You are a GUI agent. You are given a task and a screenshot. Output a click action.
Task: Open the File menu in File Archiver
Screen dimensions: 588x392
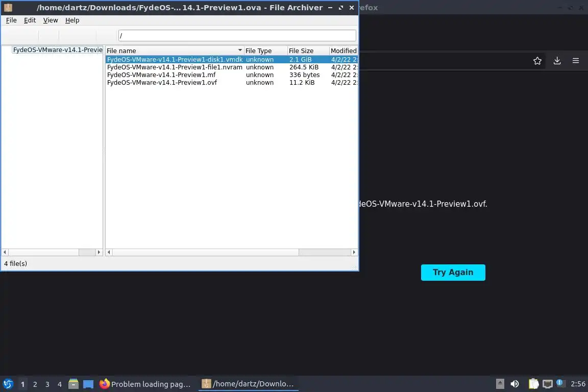[x=11, y=20]
